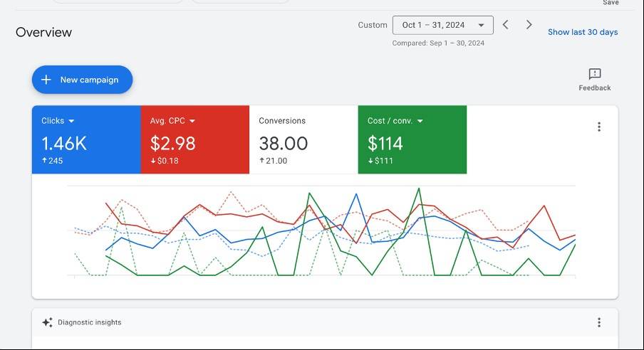Advance to the next date range arrow
This screenshot has width=644, height=350.
click(x=529, y=25)
